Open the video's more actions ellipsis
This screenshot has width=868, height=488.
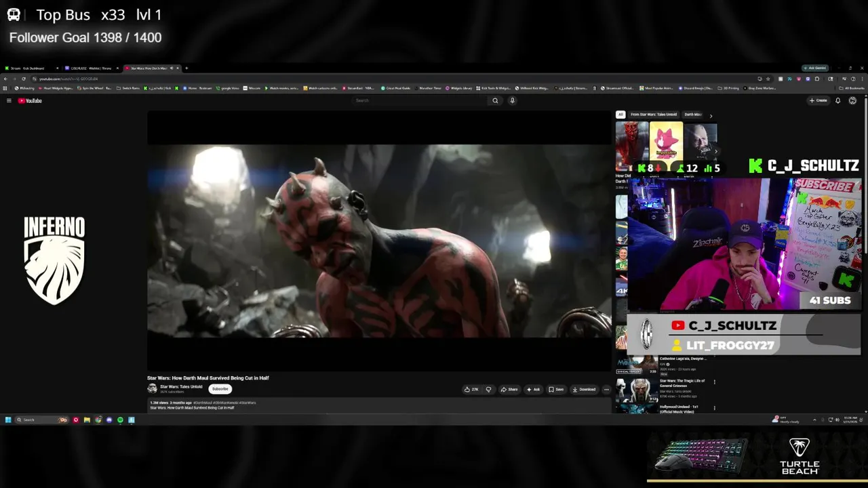(606, 389)
